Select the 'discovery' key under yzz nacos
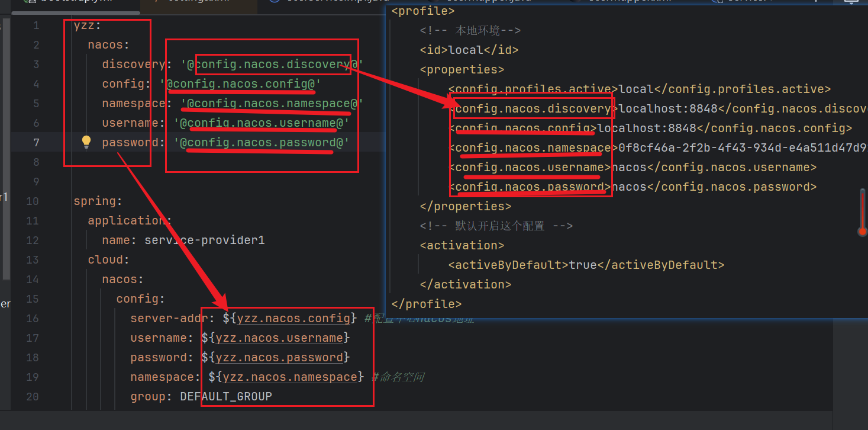Viewport: 868px width, 430px height. click(134, 65)
